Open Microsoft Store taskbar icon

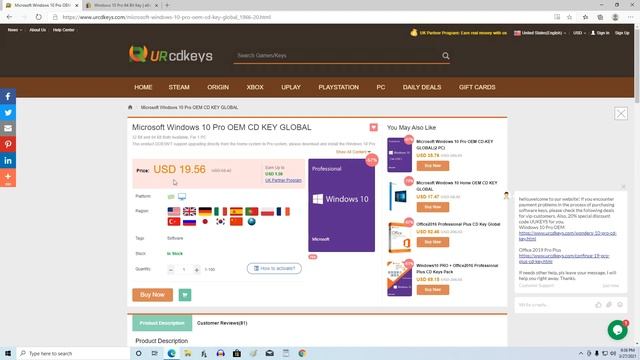tap(237, 353)
